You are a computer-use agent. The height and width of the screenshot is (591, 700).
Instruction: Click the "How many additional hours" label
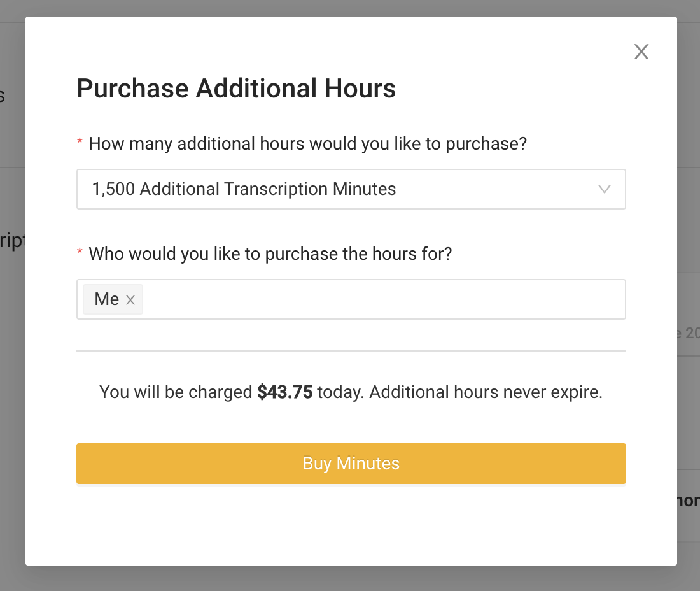click(x=308, y=143)
